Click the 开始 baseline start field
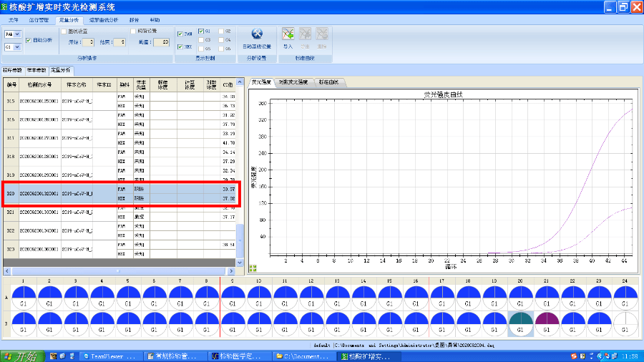Screen dimensions: 644x362 (88, 42)
